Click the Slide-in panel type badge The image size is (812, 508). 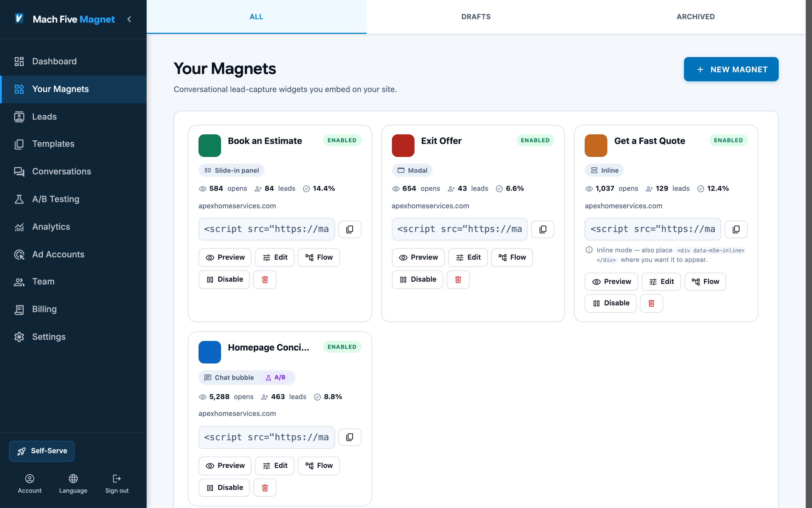pos(231,170)
